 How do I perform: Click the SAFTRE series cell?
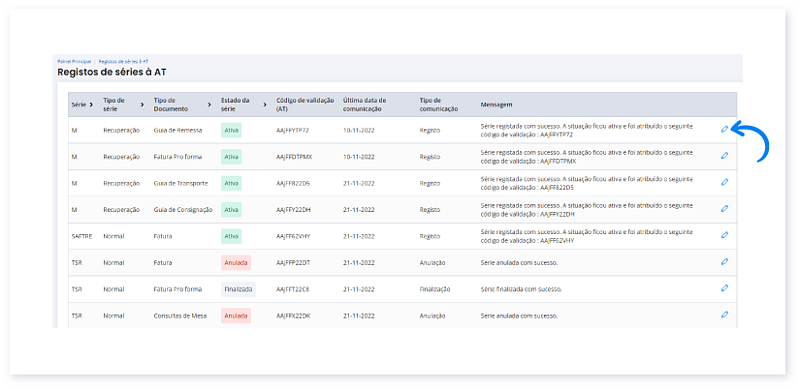click(81, 236)
